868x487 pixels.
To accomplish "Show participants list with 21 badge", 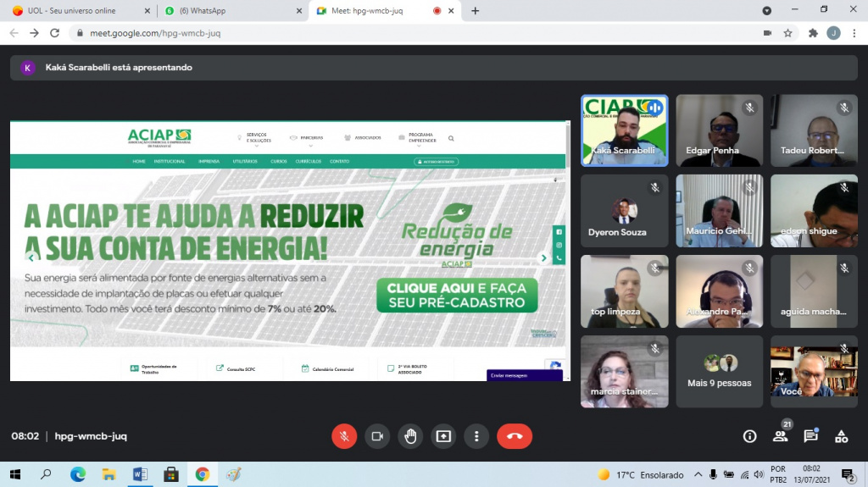I will (781, 436).
